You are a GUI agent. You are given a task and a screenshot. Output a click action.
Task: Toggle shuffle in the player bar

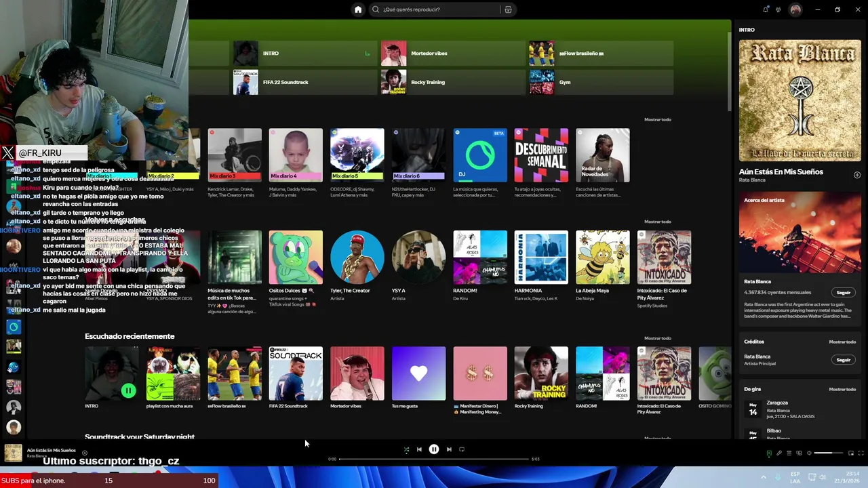(406, 449)
